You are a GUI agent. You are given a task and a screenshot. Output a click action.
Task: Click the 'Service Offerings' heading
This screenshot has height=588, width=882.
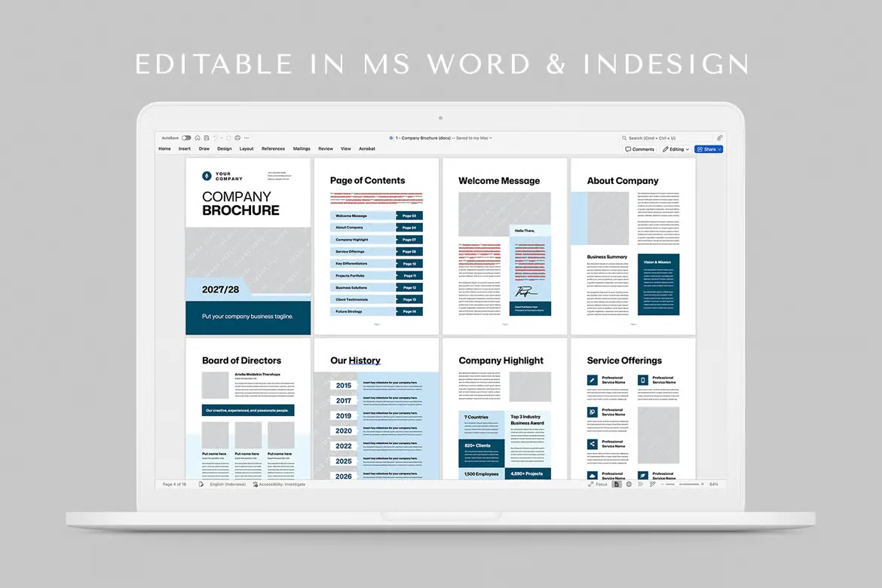(624, 360)
